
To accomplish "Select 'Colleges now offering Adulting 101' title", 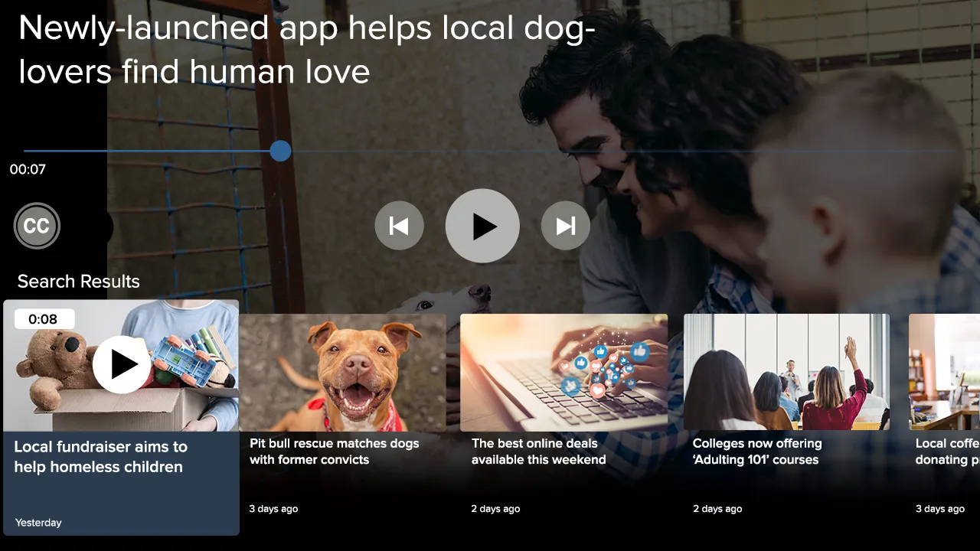I will click(x=756, y=452).
